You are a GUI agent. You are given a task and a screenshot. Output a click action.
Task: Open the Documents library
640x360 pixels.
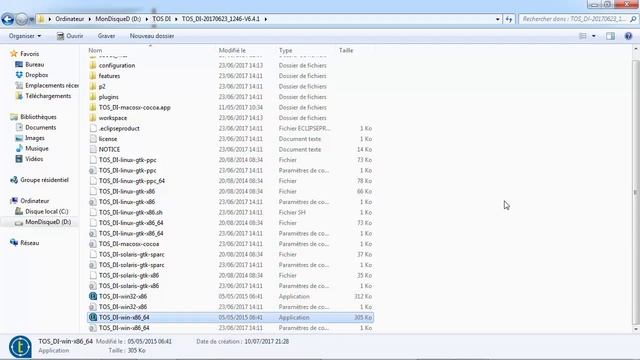pos(36,128)
